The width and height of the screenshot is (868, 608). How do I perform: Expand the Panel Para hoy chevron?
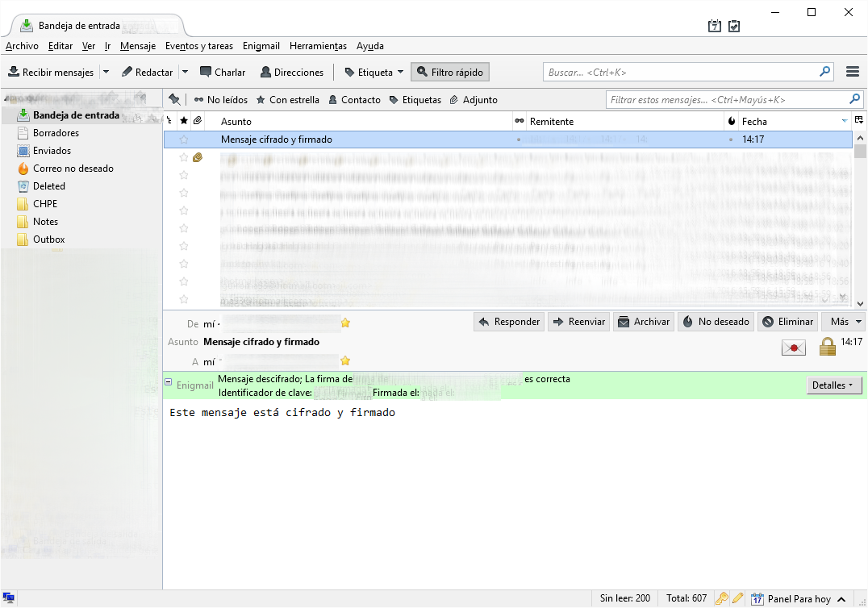[x=841, y=599]
